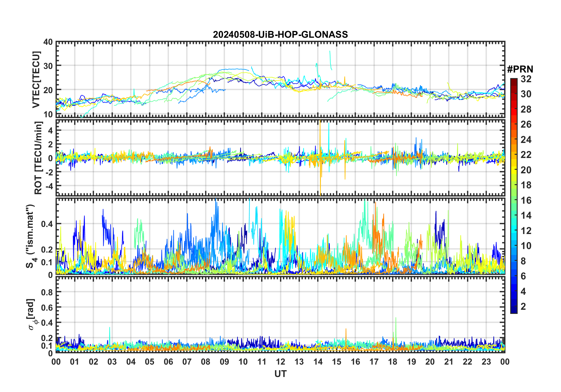Select the UT axis hour label 09

click(224, 362)
